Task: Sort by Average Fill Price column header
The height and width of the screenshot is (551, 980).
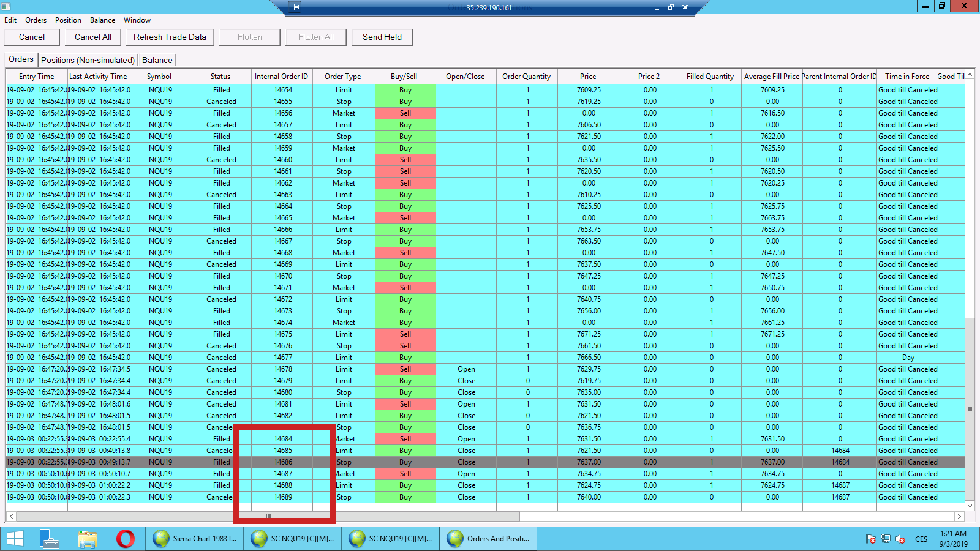Action: click(x=772, y=77)
